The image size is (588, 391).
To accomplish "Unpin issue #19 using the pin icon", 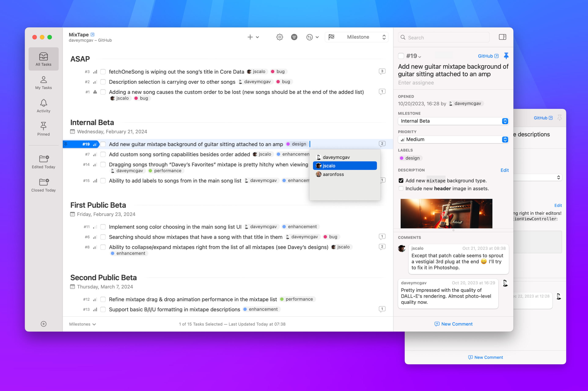I will [506, 56].
